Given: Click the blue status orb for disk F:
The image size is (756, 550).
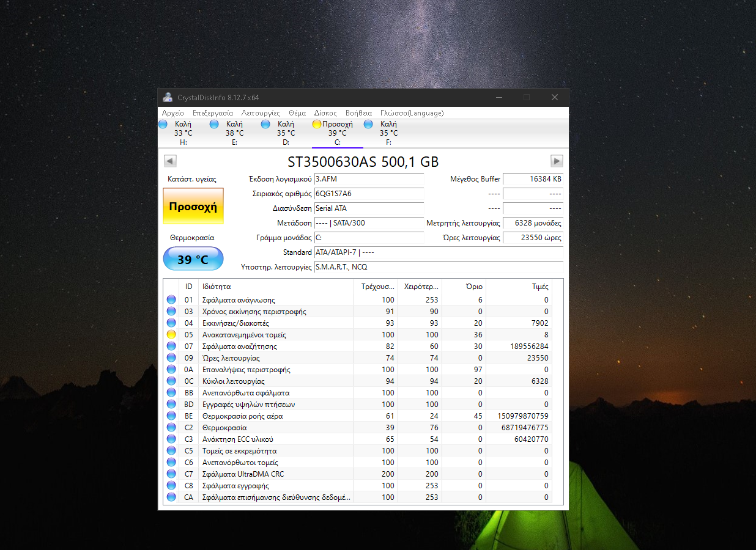Looking at the screenshot, I should pos(368,124).
